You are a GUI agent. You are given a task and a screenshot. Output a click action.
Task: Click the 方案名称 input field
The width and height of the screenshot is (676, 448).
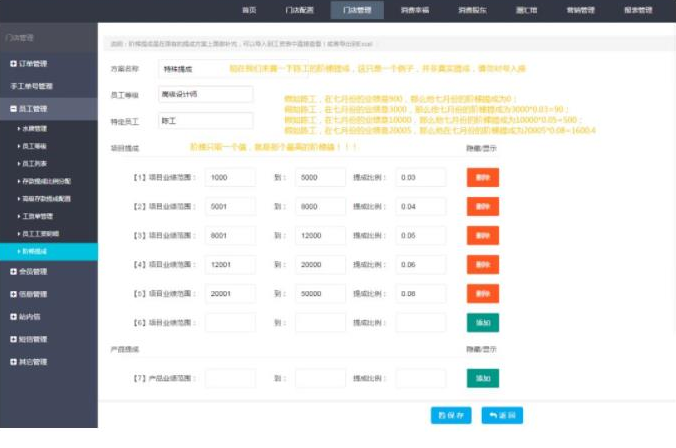pyautogui.click(x=195, y=68)
